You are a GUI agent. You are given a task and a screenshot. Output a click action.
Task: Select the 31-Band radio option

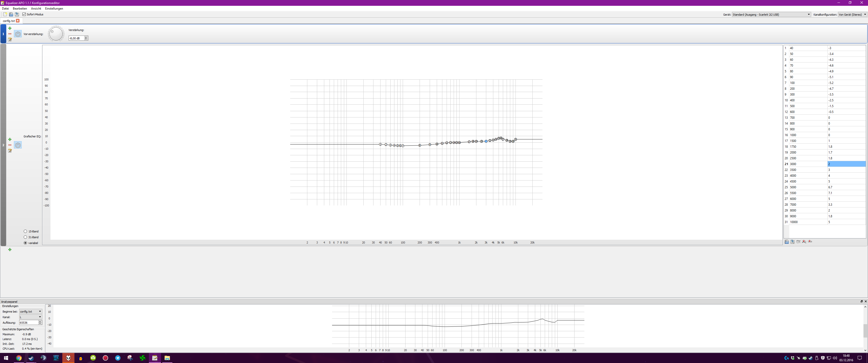25,237
